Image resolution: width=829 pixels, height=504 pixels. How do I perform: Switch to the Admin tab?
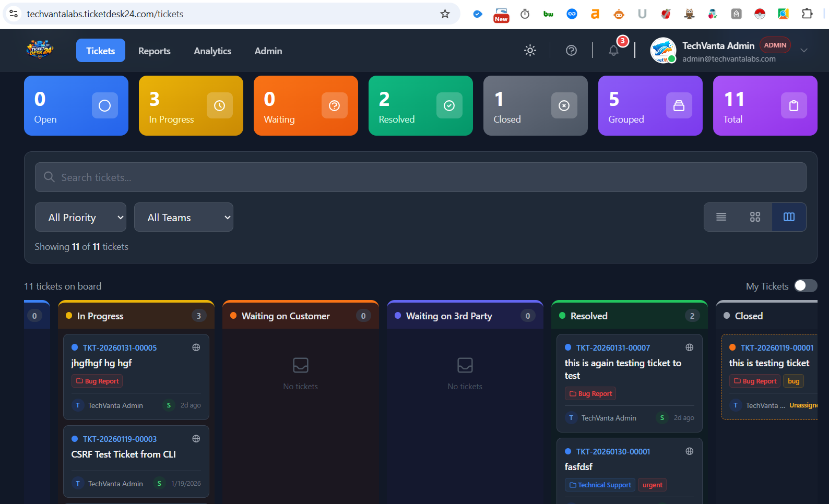click(268, 51)
